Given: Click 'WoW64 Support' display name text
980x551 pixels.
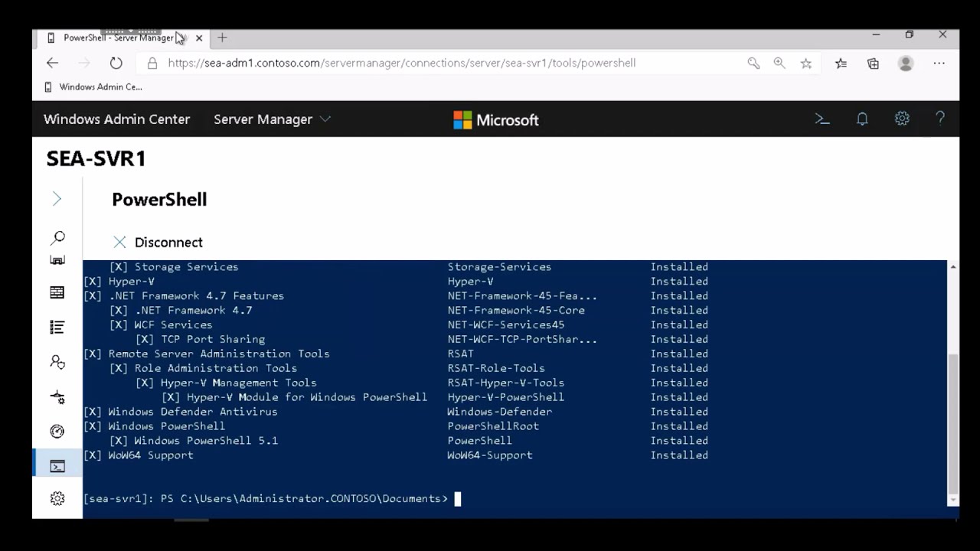Looking at the screenshot, I should pyautogui.click(x=151, y=456).
